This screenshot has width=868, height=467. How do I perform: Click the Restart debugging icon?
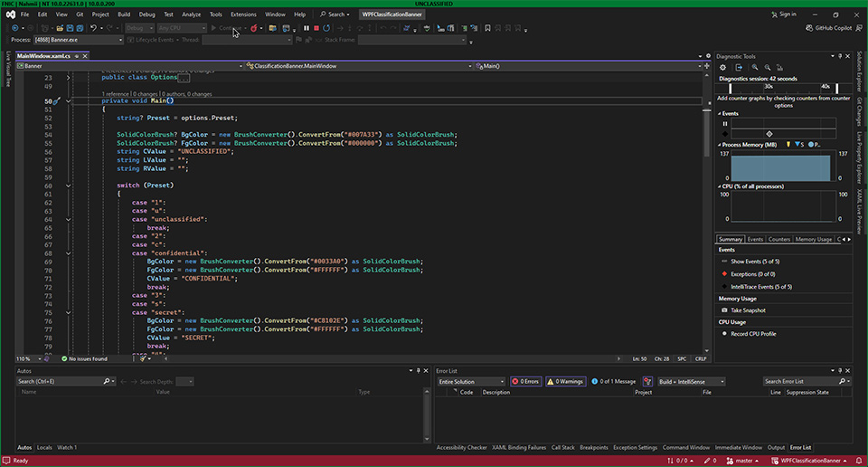(326, 28)
